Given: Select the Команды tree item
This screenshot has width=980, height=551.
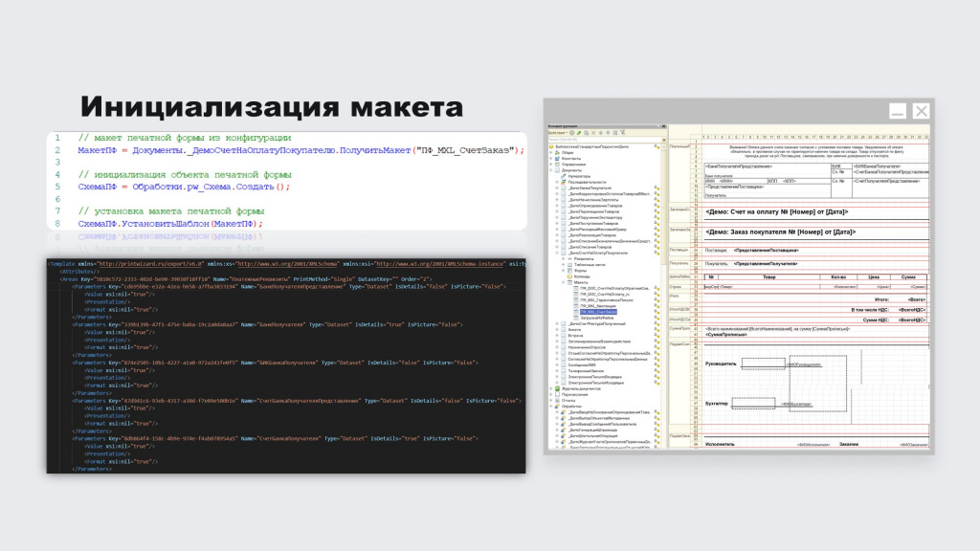Looking at the screenshot, I should pyautogui.click(x=582, y=276).
